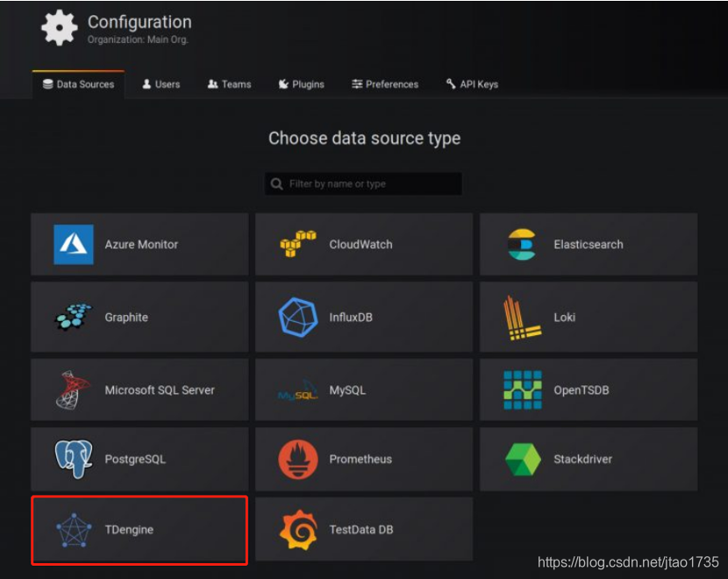
Task: Click the InfluxDB blue polyhedron icon
Action: (x=298, y=317)
